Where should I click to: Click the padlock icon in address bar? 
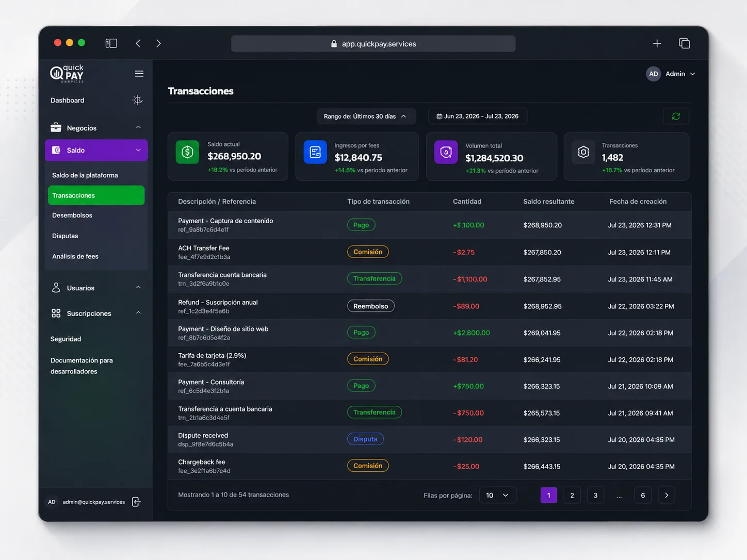point(334,44)
